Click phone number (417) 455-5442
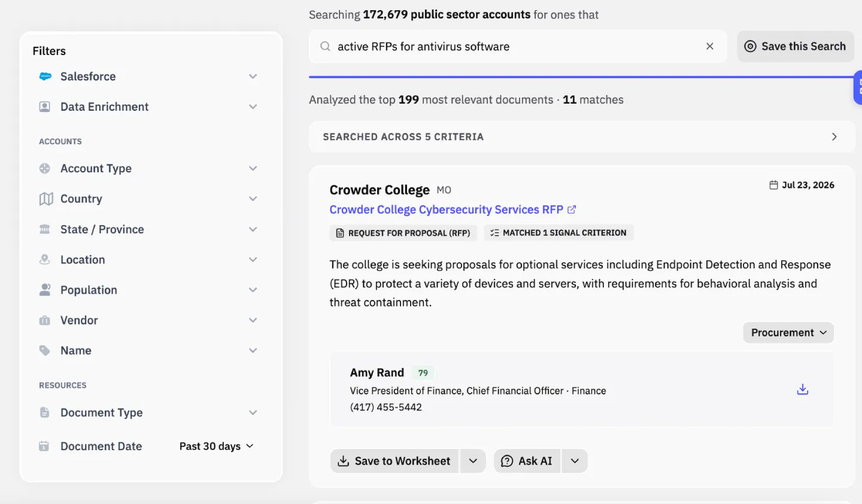 pos(386,407)
